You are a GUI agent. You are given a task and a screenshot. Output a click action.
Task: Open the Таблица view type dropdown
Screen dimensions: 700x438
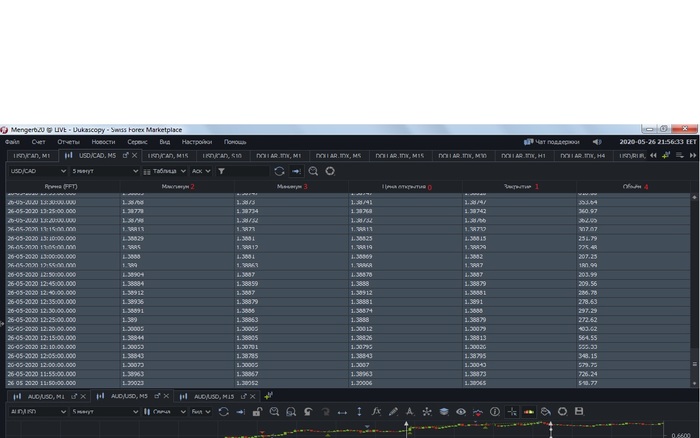tap(164, 171)
